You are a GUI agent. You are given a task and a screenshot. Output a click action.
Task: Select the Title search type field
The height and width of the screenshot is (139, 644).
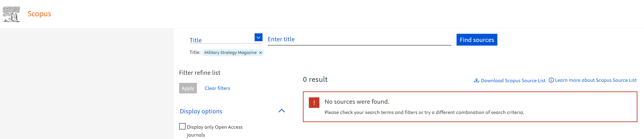pyautogui.click(x=221, y=40)
